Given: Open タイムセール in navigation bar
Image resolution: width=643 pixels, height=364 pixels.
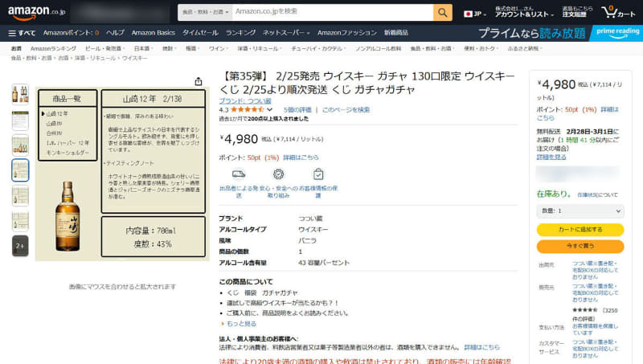Looking at the screenshot, I should point(199,33).
